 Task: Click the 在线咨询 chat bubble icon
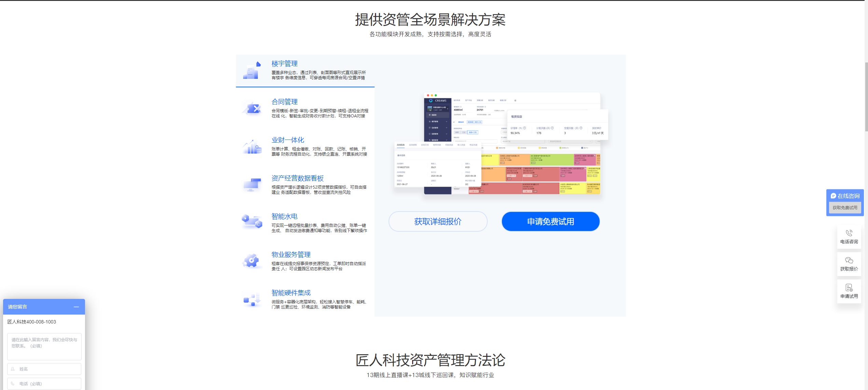point(833,196)
